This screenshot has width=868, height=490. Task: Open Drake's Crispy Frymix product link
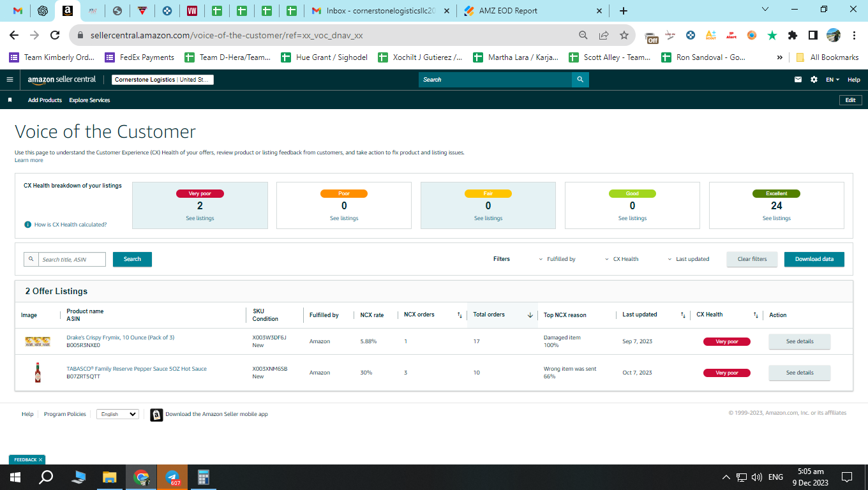121,338
